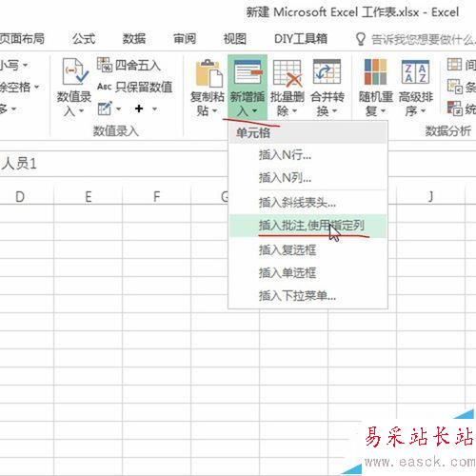
Task: Select 插入斜线表头... menu entry
Action: [307, 203]
